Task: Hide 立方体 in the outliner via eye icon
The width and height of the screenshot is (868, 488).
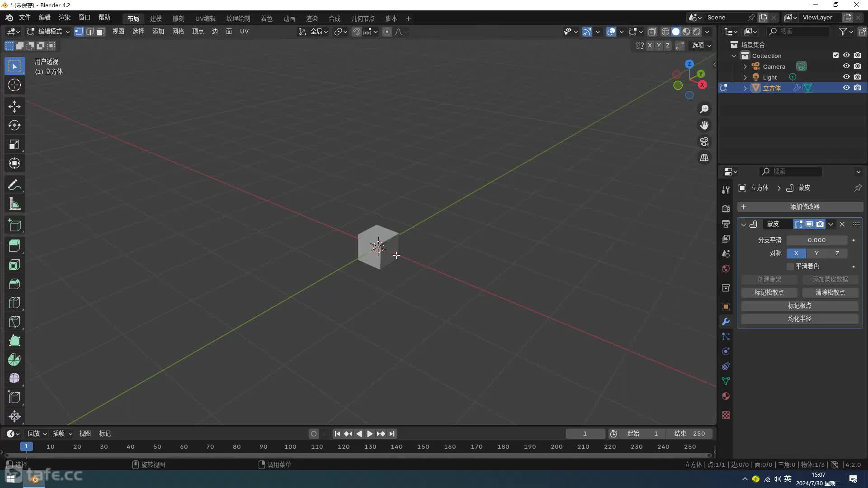Action: pos(846,88)
